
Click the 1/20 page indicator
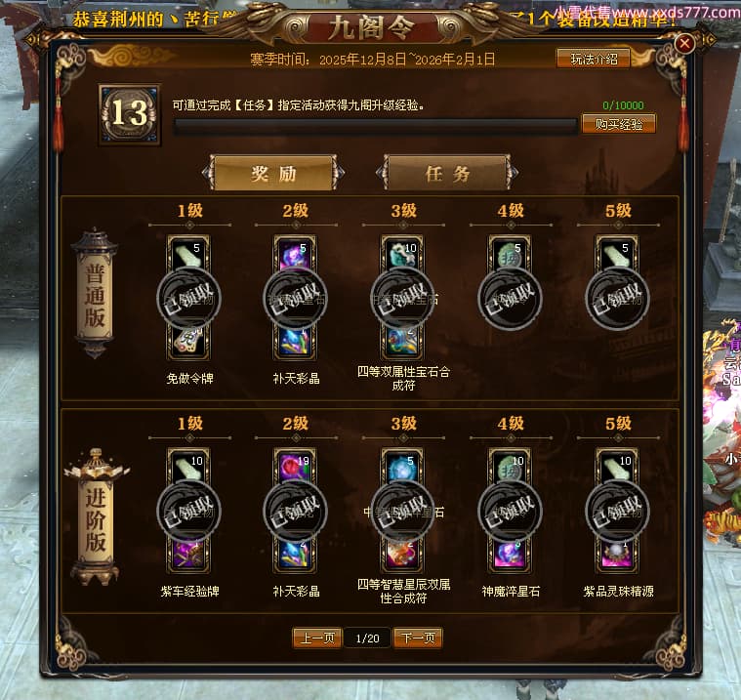(368, 638)
